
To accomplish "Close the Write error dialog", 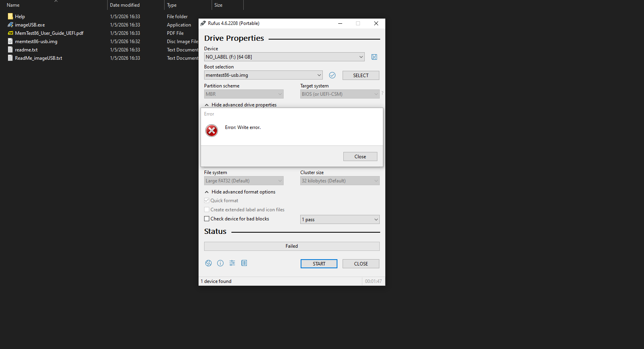I will (x=360, y=157).
